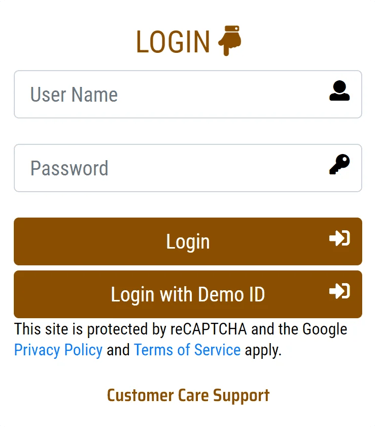Open Customer Care Support

pyautogui.click(x=188, y=396)
